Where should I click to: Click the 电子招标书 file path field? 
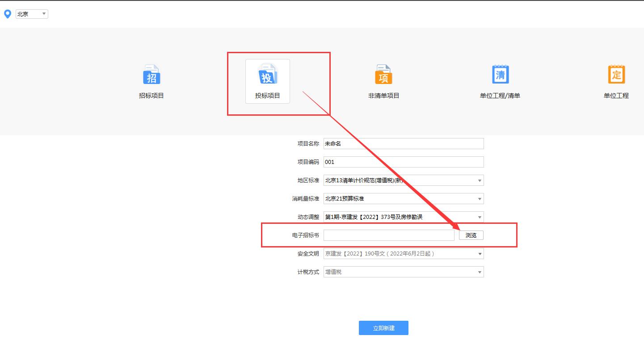click(389, 235)
